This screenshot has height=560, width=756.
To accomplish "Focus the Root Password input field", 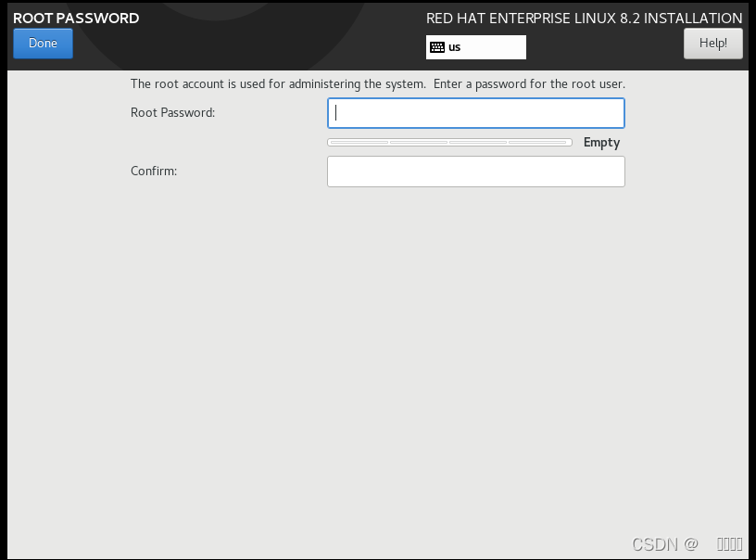I will point(476,113).
